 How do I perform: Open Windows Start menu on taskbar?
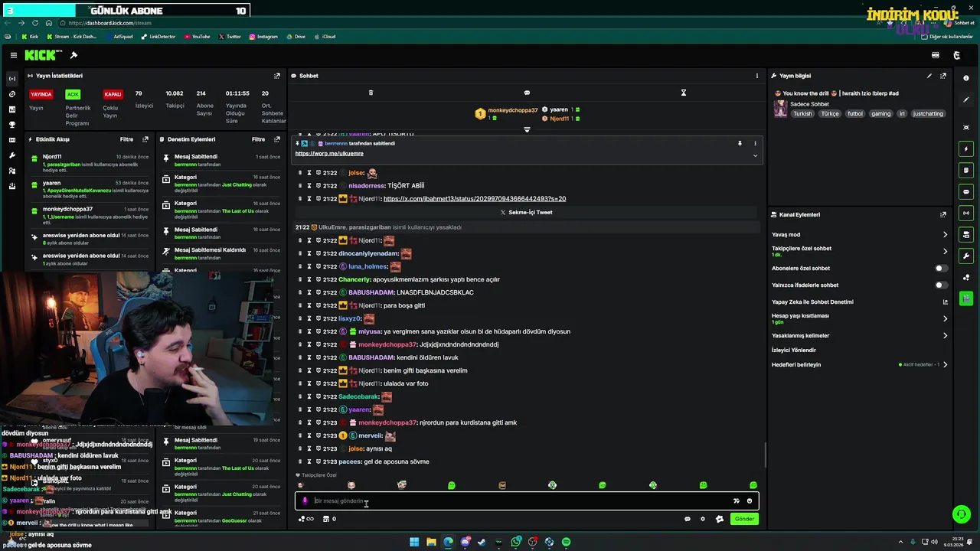coord(414,542)
